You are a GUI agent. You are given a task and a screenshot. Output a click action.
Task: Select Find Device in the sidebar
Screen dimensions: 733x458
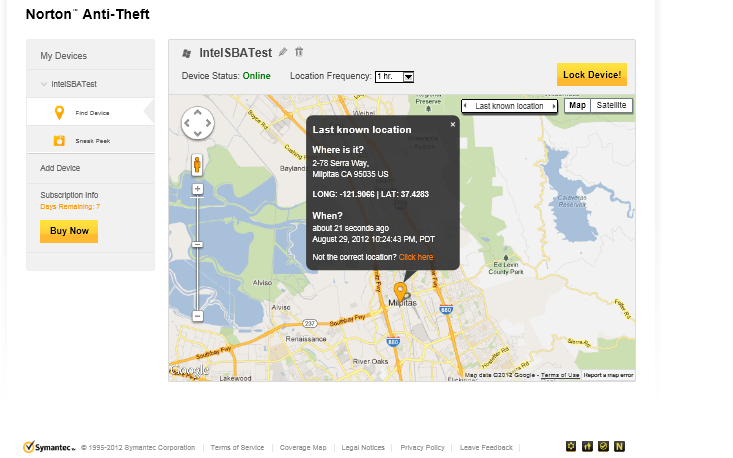(90, 112)
